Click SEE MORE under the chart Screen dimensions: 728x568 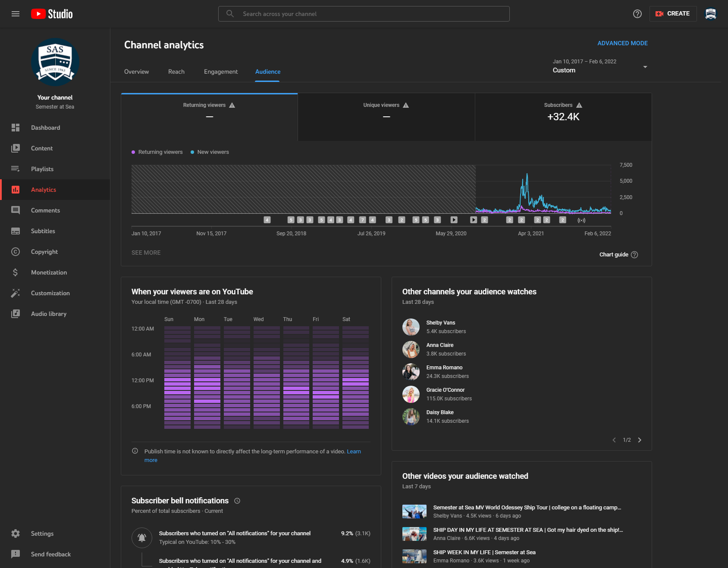point(146,253)
